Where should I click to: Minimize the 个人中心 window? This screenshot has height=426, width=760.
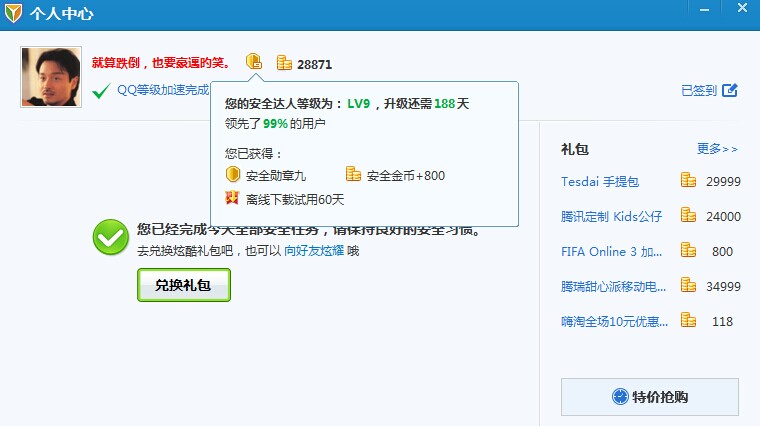[x=704, y=9]
